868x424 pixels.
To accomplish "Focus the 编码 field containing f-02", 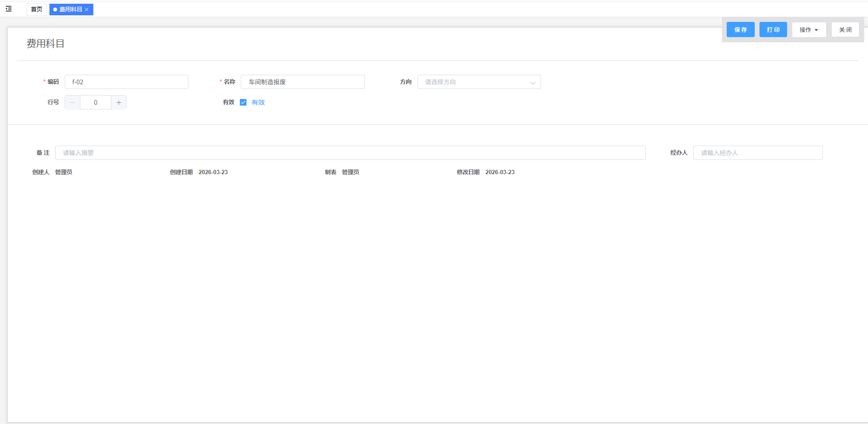I will pyautogui.click(x=127, y=82).
